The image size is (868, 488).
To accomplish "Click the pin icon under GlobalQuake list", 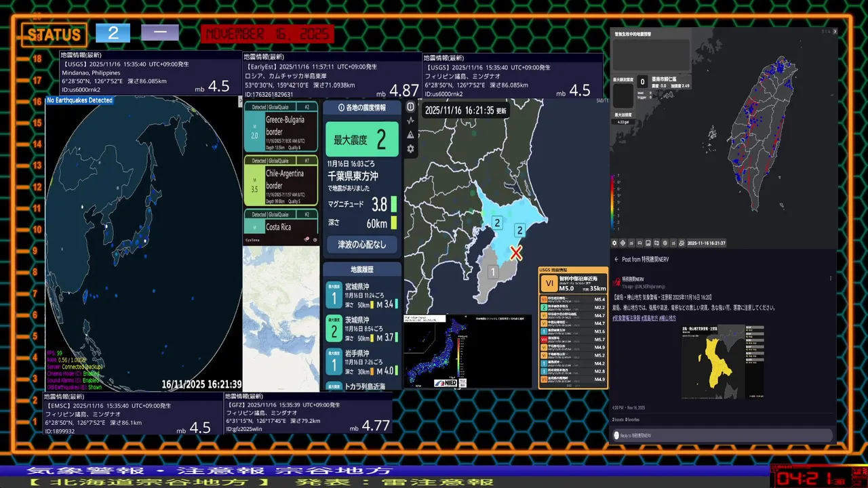I will pyautogui.click(x=307, y=239).
